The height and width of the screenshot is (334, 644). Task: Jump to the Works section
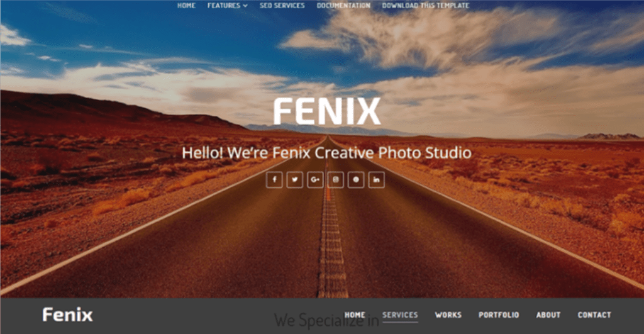click(x=448, y=315)
